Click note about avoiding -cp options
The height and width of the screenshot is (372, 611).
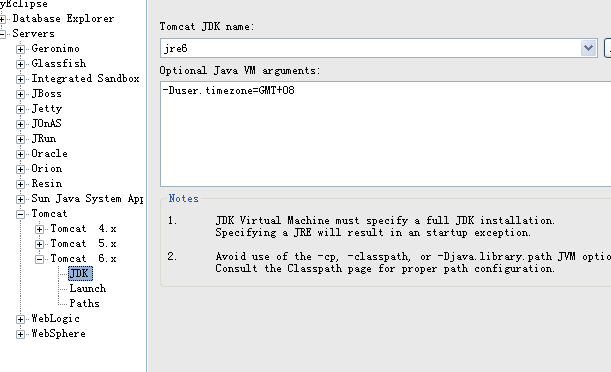click(413, 263)
